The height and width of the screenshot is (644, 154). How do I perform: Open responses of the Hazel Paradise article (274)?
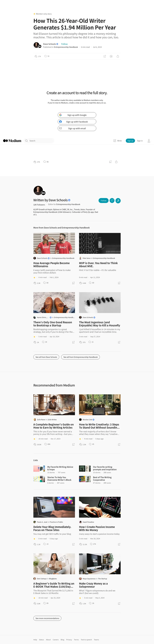coord(93,544)
